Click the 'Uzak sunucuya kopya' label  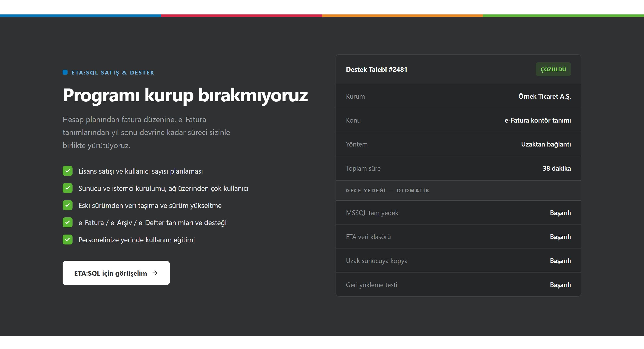[x=377, y=261]
